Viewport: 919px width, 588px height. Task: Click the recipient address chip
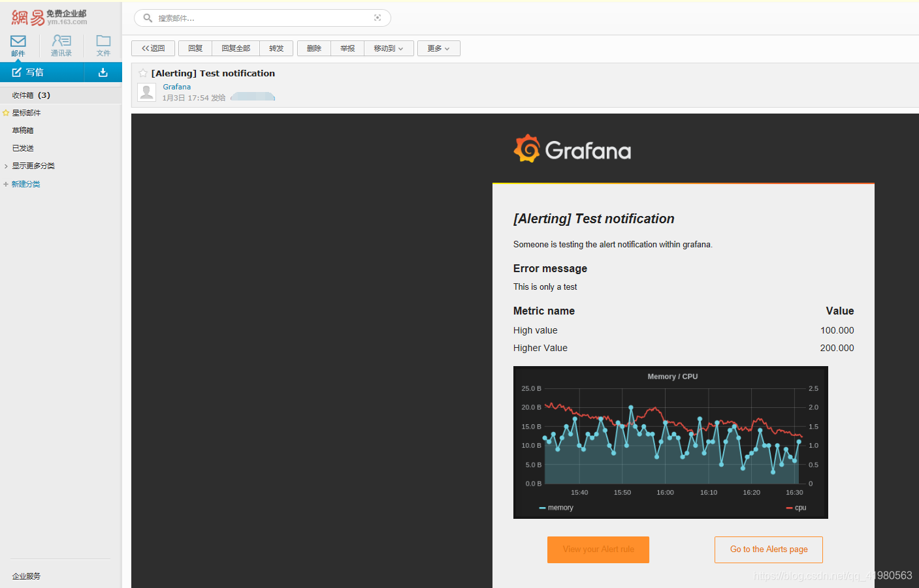point(253,97)
